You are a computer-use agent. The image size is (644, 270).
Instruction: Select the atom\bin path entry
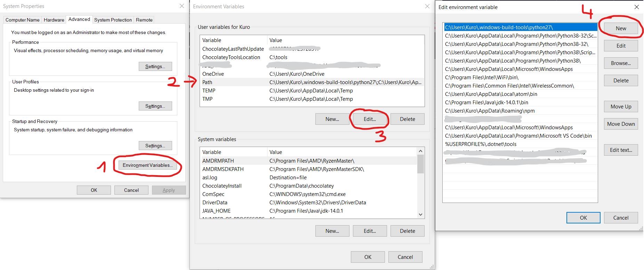521,94
